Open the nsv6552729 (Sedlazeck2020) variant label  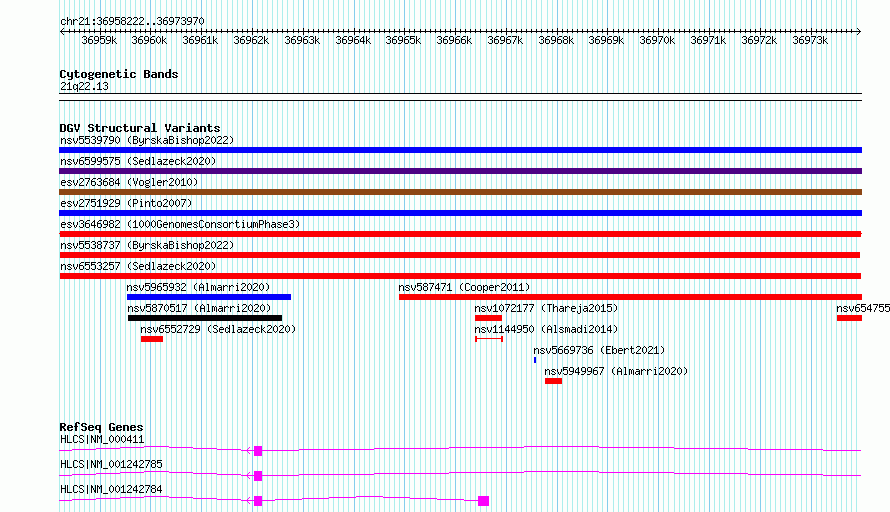tap(218, 329)
